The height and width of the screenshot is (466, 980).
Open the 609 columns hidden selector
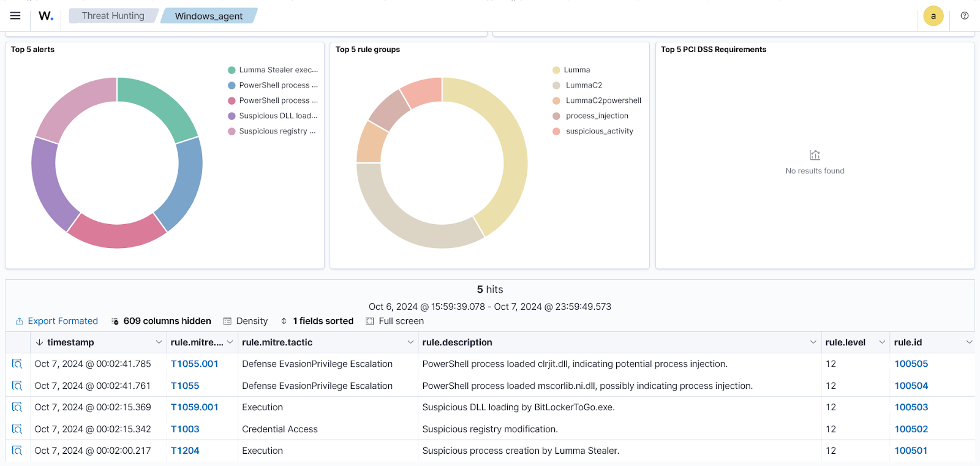click(x=161, y=321)
